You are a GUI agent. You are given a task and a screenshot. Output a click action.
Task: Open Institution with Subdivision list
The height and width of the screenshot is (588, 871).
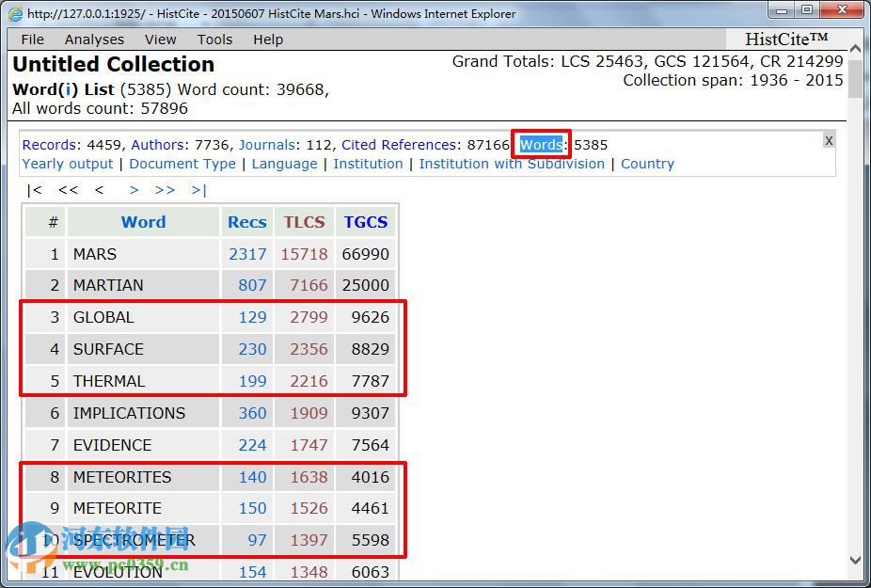(512, 164)
